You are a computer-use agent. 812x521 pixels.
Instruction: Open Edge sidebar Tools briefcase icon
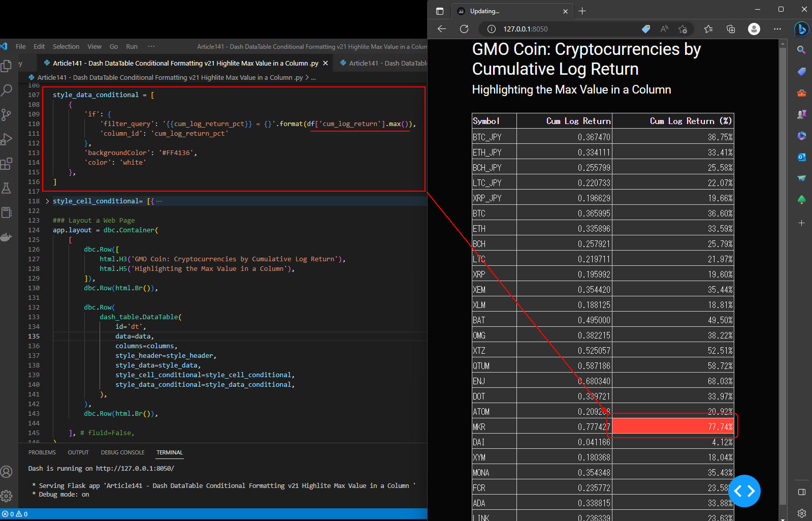coord(801,93)
